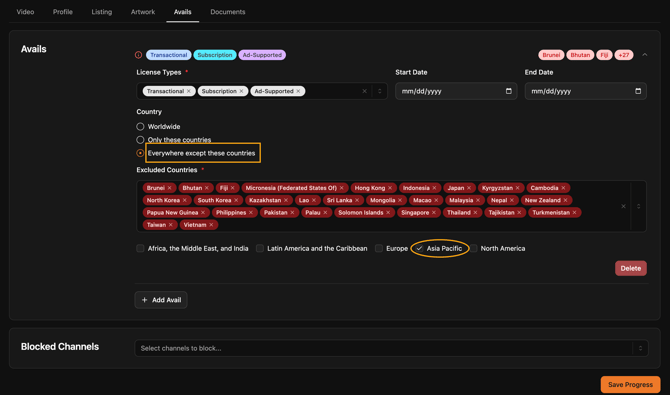The image size is (670, 395).
Task: Remove the Kazakhstan chip
Action: [286, 200]
